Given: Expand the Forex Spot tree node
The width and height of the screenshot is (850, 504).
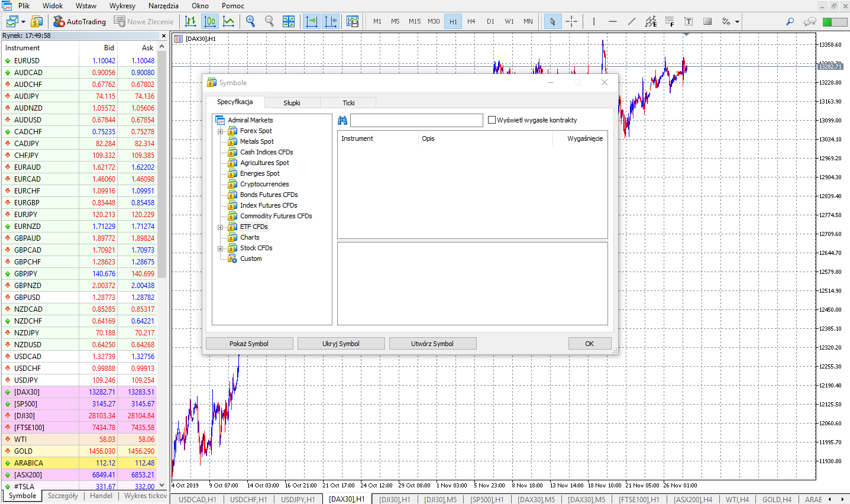Looking at the screenshot, I should tap(220, 131).
